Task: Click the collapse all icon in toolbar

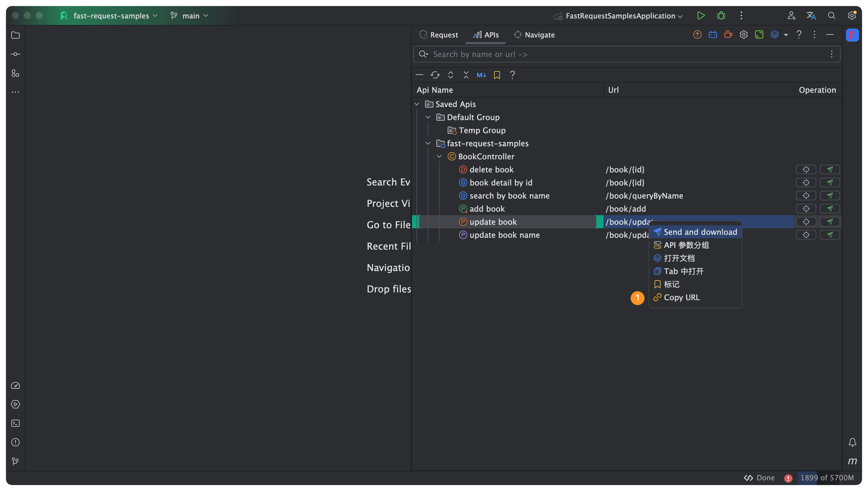Action: click(x=466, y=75)
